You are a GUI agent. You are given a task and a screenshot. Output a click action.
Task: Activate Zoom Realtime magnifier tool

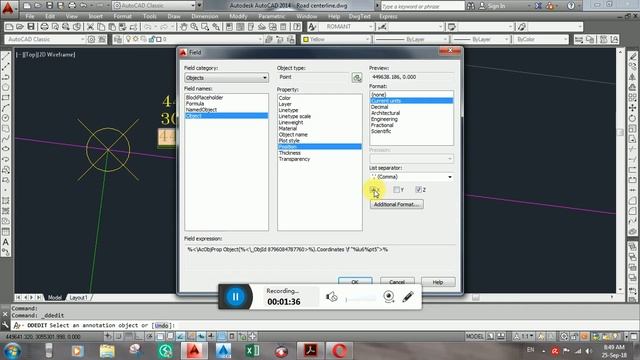pos(194,27)
